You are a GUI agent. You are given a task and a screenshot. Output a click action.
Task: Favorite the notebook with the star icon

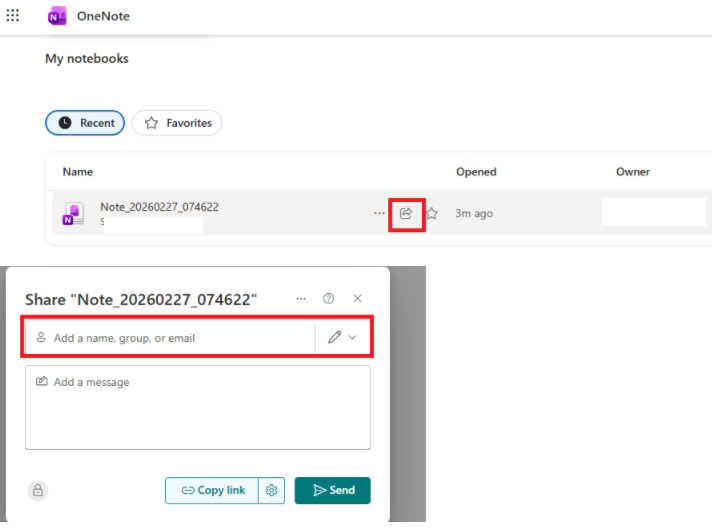point(432,213)
